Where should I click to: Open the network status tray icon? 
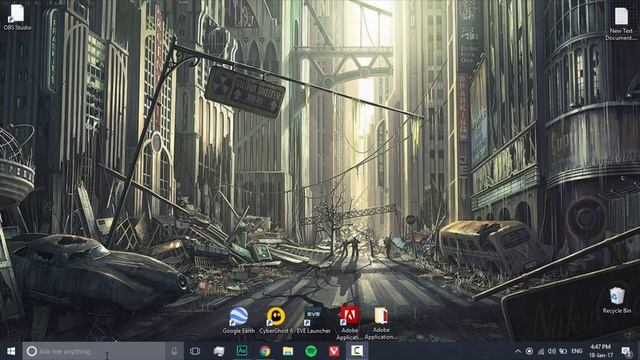click(541, 351)
